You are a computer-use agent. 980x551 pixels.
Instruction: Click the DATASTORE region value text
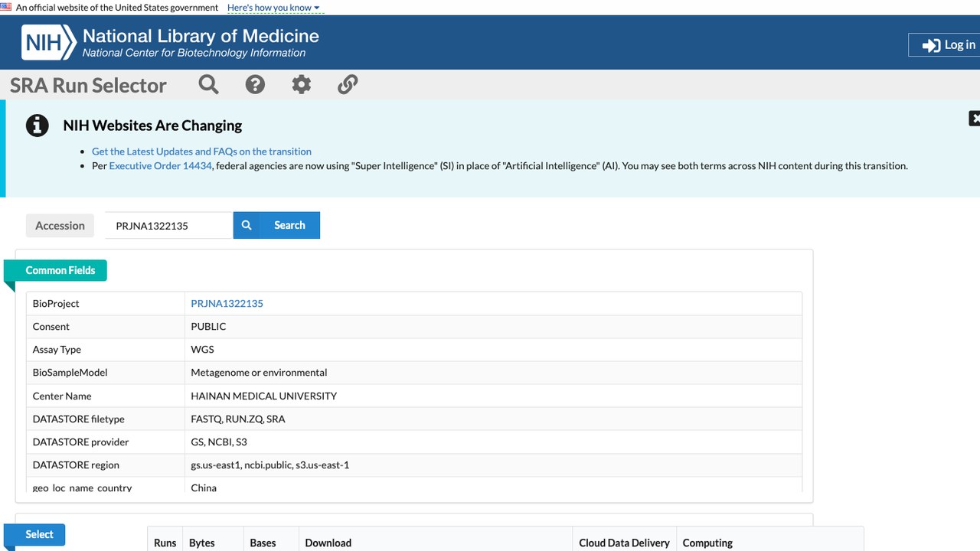(x=269, y=465)
